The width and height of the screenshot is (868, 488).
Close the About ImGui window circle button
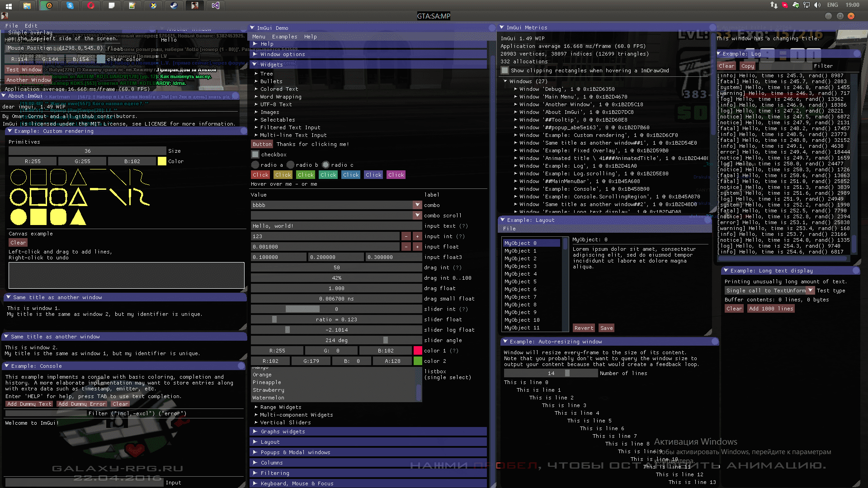click(235, 96)
